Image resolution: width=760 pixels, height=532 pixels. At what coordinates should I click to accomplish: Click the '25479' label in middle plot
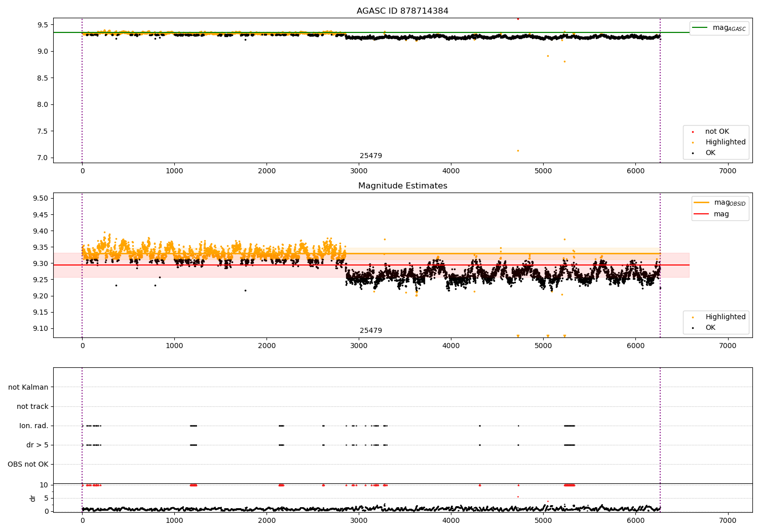coord(371,331)
